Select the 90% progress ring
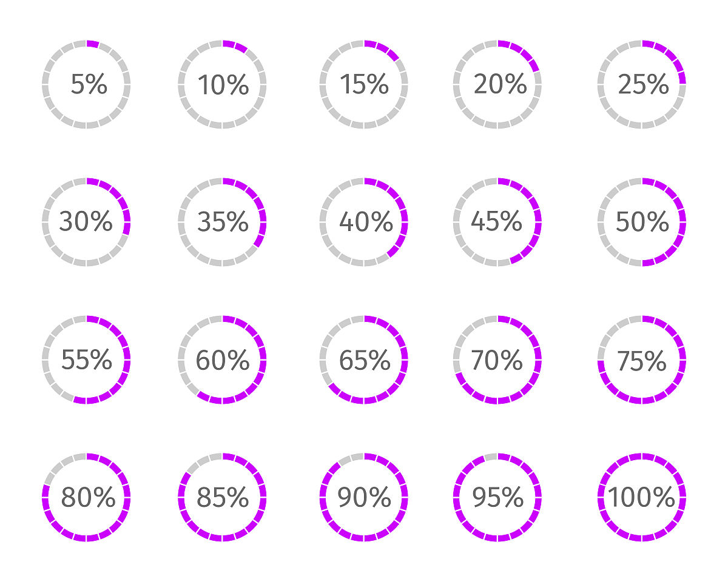Screen dimensions: 728x582 pyautogui.click(x=364, y=497)
